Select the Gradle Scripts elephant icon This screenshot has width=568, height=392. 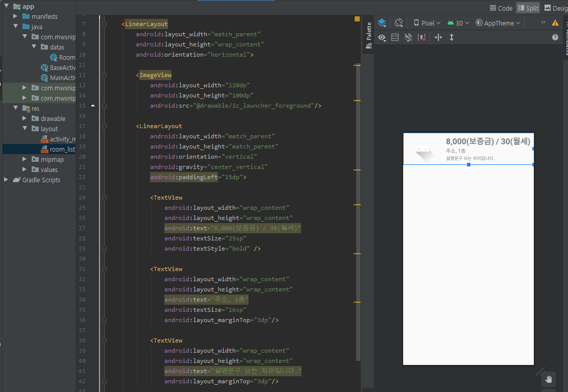click(17, 180)
